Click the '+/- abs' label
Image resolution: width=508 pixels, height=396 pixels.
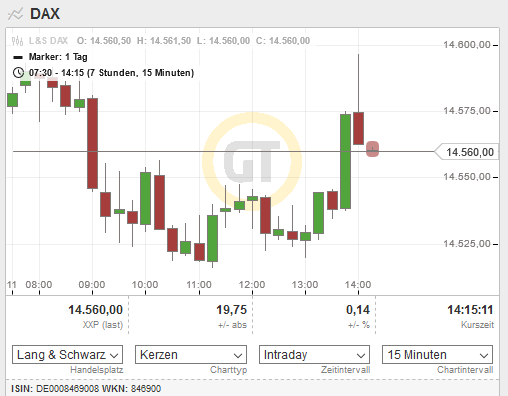coord(232,325)
